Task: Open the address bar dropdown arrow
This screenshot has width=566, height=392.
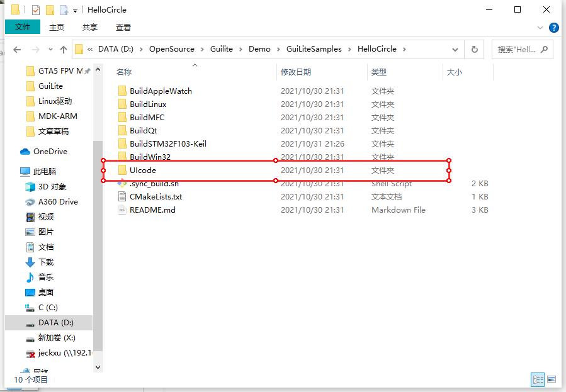Action: pyautogui.click(x=455, y=48)
